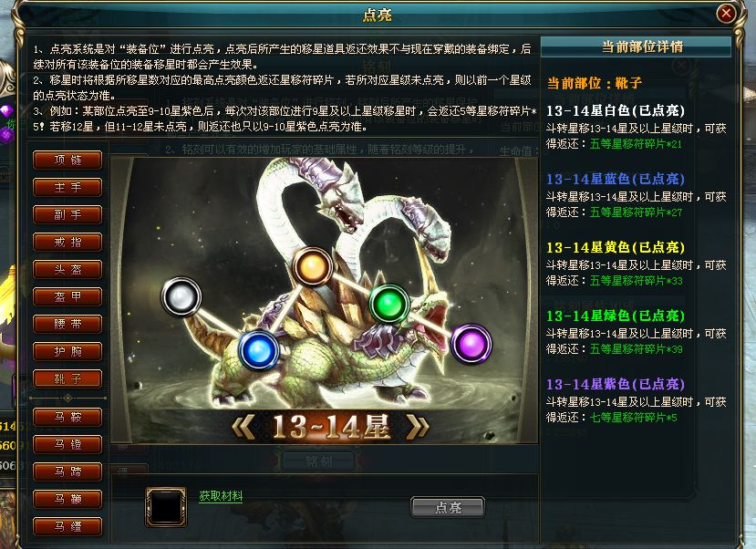Select the 副手 equipment slot
The image size is (756, 549).
click(x=67, y=215)
